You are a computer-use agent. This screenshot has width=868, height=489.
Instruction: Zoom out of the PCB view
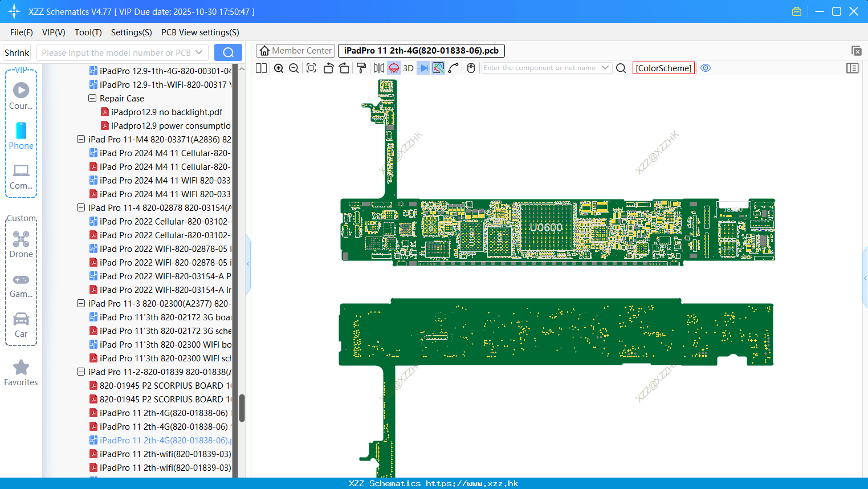click(294, 68)
